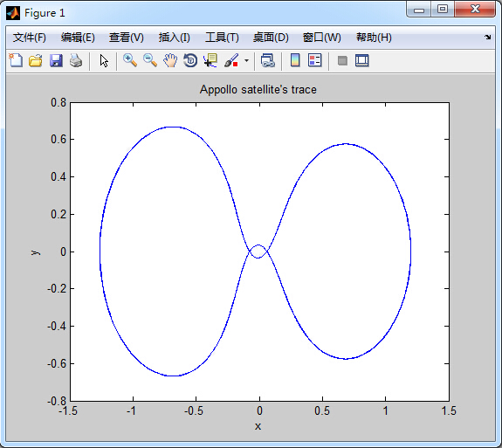
Task: Open a file with folder icon
Action: click(x=36, y=60)
